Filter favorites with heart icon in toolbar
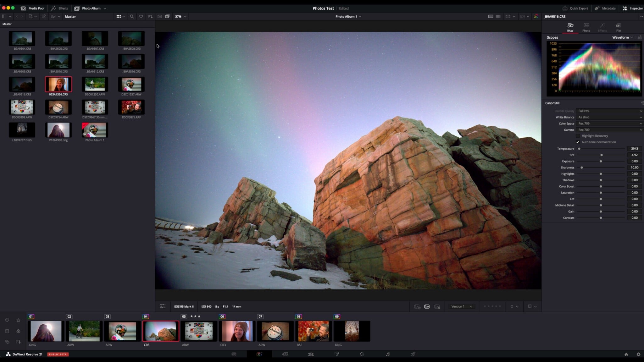Screen dimensions: 644x362 [141, 16]
